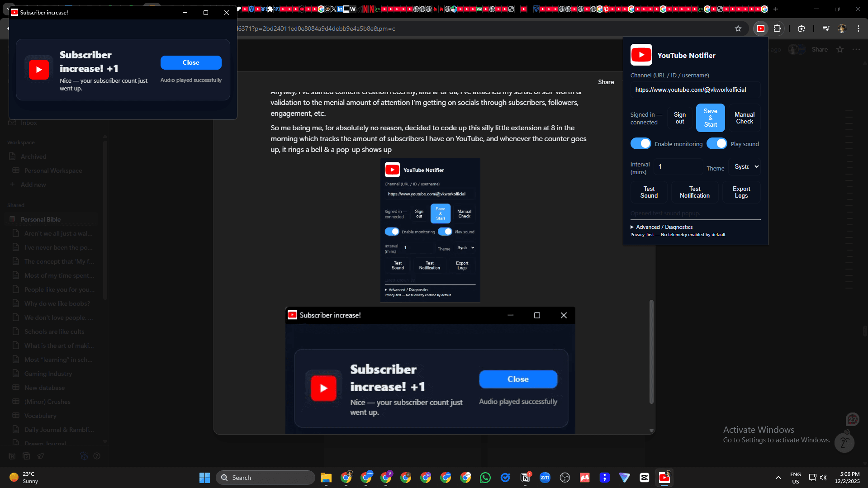Run a Manual Check in YouTube Notifier
This screenshot has width=868, height=488.
click(x=744, y=118)
